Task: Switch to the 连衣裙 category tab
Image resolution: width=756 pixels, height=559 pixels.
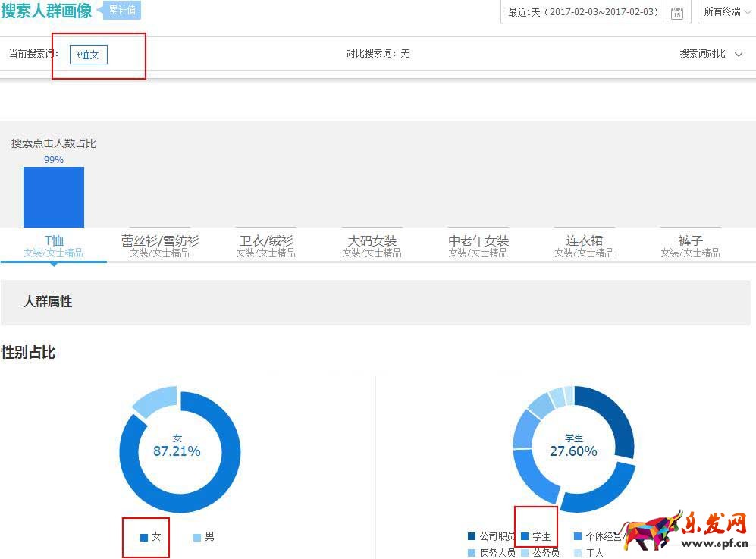Action: (584, 246)
